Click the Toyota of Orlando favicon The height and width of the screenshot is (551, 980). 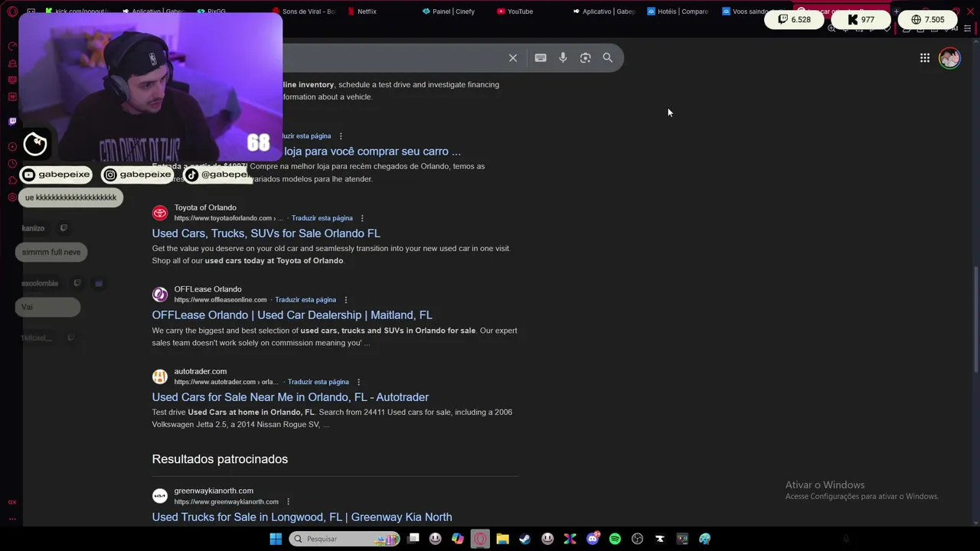coord(160,213)
